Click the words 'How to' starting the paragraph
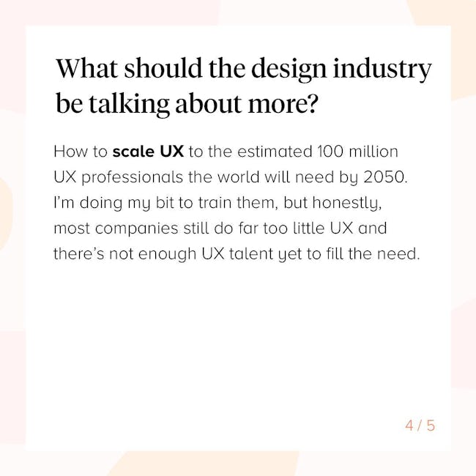 pos(81,151)
